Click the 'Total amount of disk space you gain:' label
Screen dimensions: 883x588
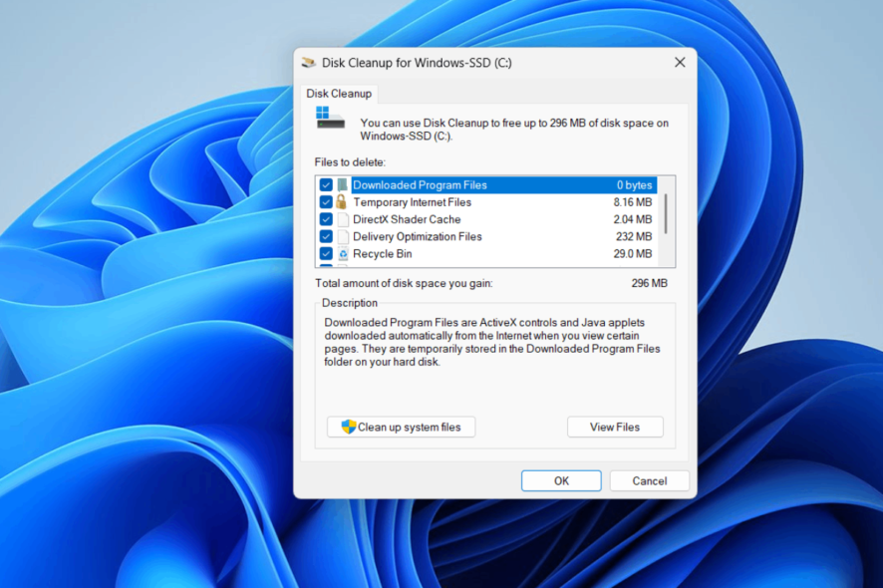[404, 283]
